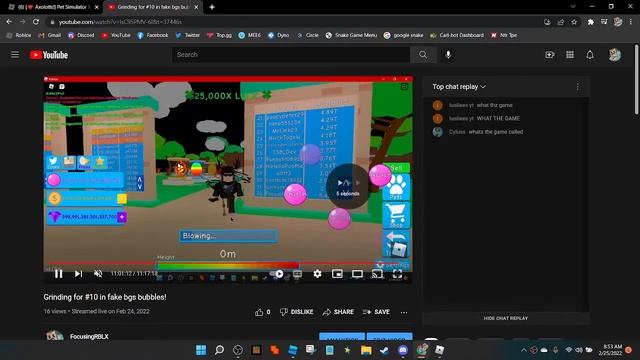Open Discord from the taskbar
This screenshot has height=360, width=640.
pos(403,350)
